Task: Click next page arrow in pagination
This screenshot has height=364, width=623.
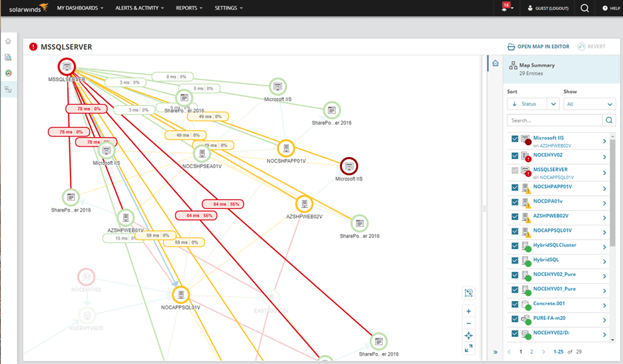Action: [543, 352]
